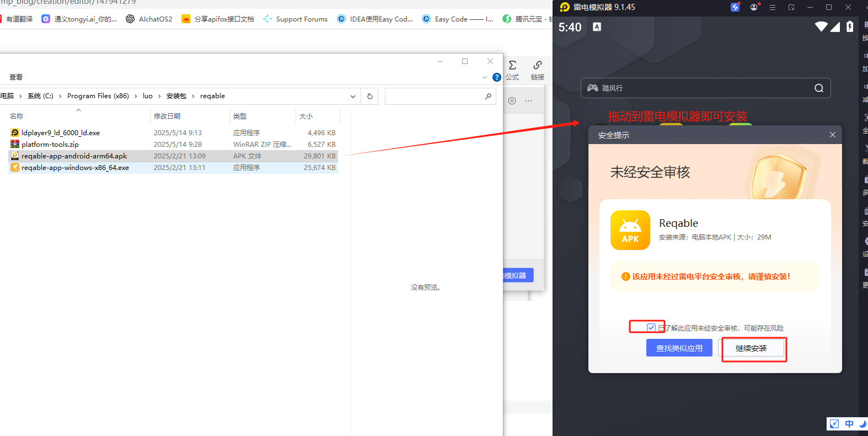Click the luo breadcrumb segment
This screenshot has height=436, width=868.
click(x=148, y=96)
